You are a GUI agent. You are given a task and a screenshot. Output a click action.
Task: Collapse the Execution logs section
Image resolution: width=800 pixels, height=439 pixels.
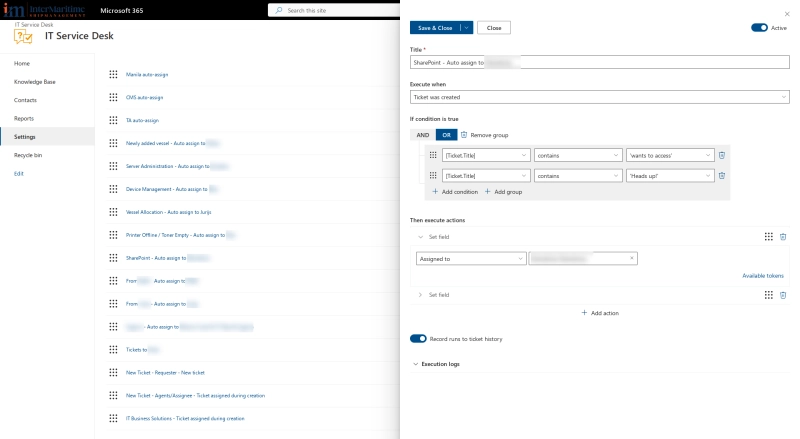pos(416,364)
